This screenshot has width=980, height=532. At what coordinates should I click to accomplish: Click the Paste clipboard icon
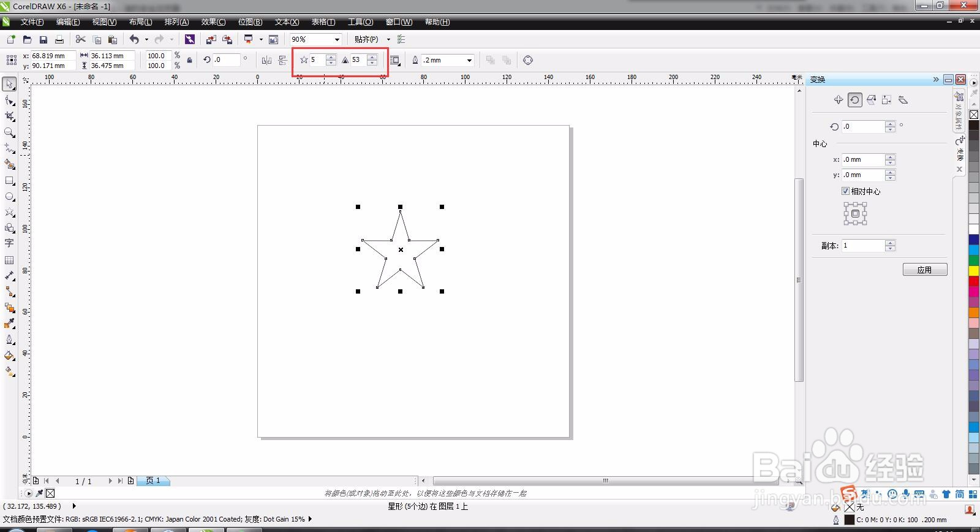coord(112,39)
